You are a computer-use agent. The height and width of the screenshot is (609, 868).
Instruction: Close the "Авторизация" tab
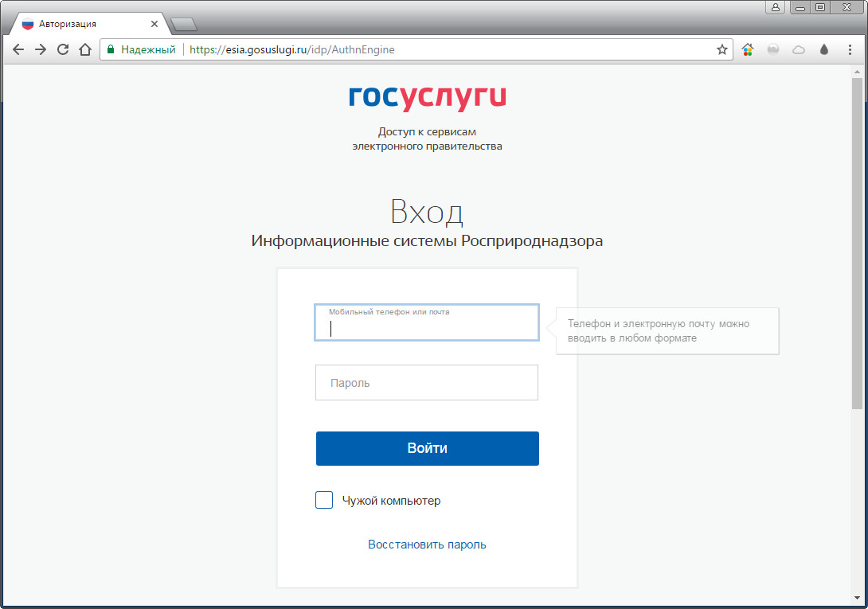[154, 24]
